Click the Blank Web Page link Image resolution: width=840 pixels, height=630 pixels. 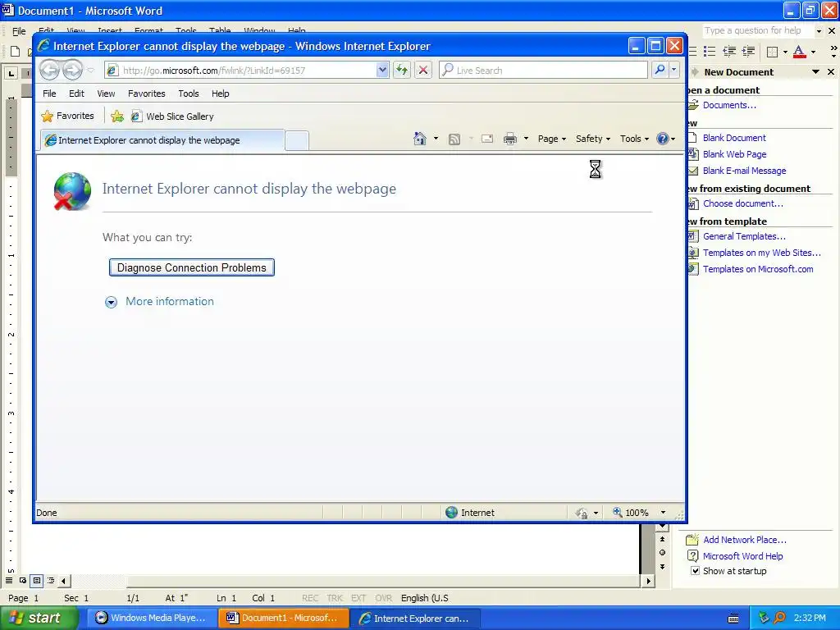coord(734,154)
